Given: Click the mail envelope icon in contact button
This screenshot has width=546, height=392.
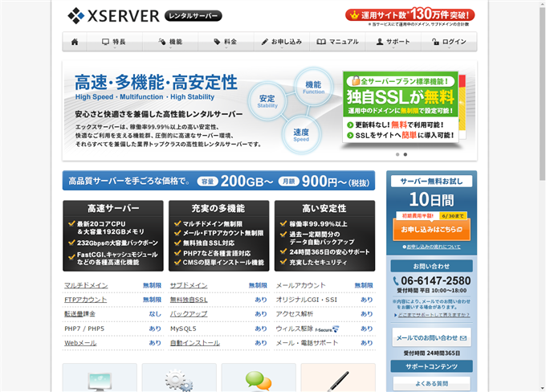Looking at the screenshot, I should [x=463, y=337].
